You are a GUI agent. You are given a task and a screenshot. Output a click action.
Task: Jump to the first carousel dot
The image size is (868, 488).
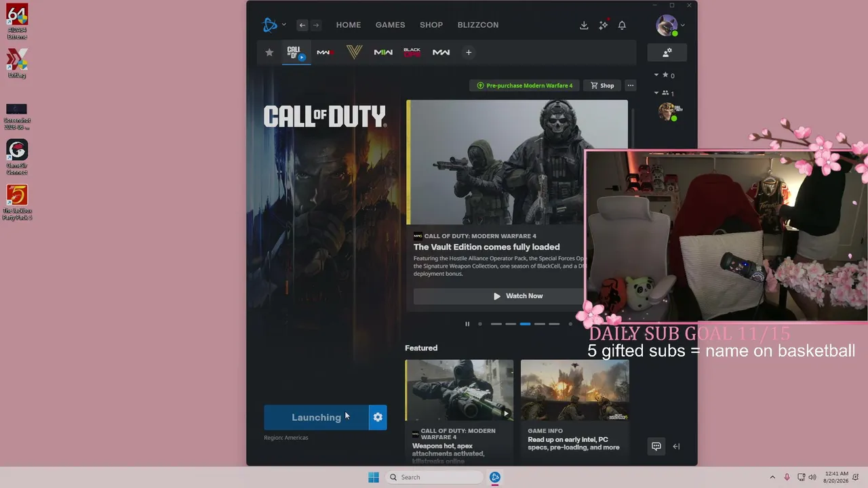click(x=480, y=324)
